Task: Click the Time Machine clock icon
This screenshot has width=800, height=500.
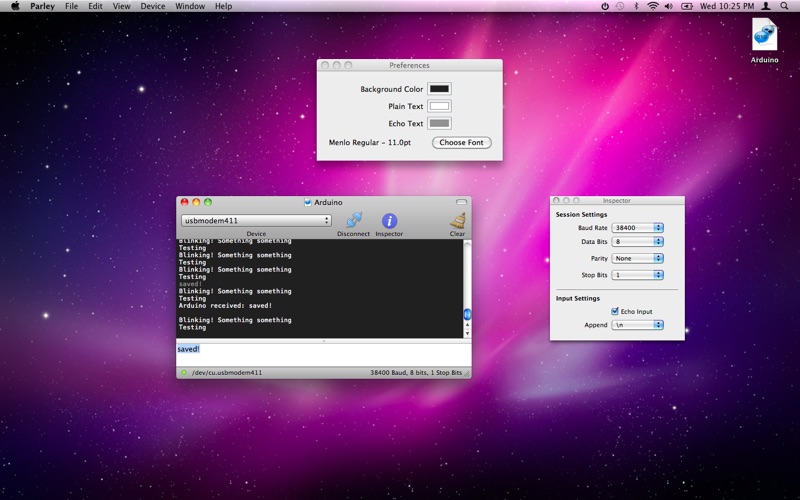Action: tap(620, 6)
